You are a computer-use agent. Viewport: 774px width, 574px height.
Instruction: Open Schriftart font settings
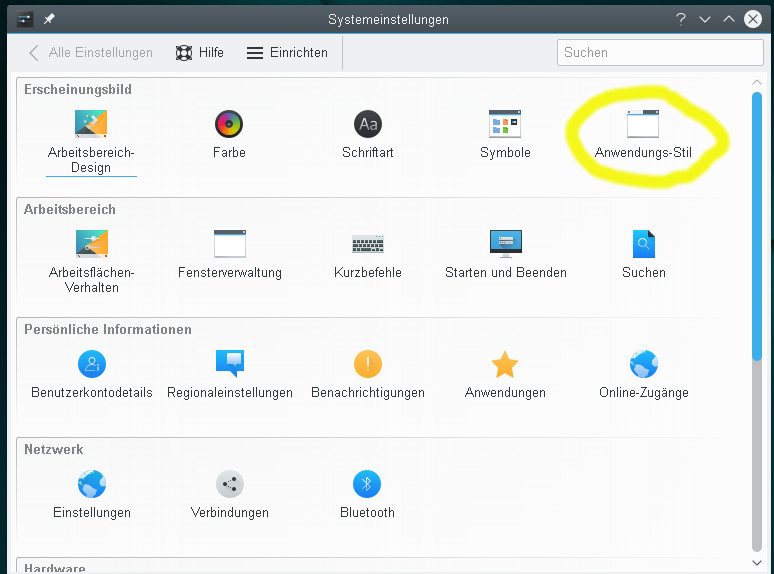[x=368, y=134]
